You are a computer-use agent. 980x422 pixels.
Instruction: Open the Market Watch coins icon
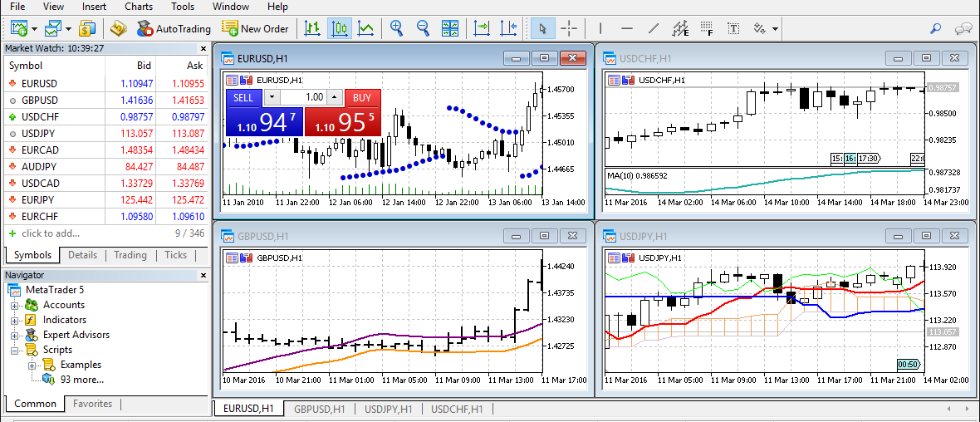[x=87, y=28]
